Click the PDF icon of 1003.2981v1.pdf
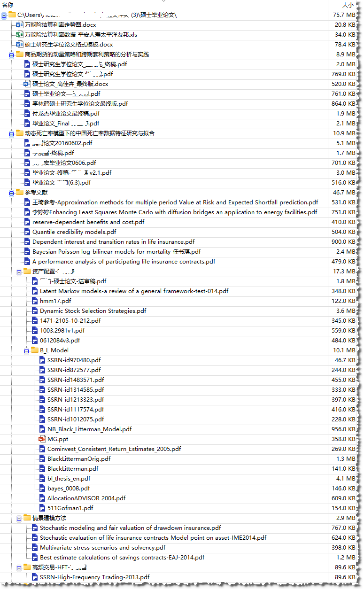 click(35, 330)
